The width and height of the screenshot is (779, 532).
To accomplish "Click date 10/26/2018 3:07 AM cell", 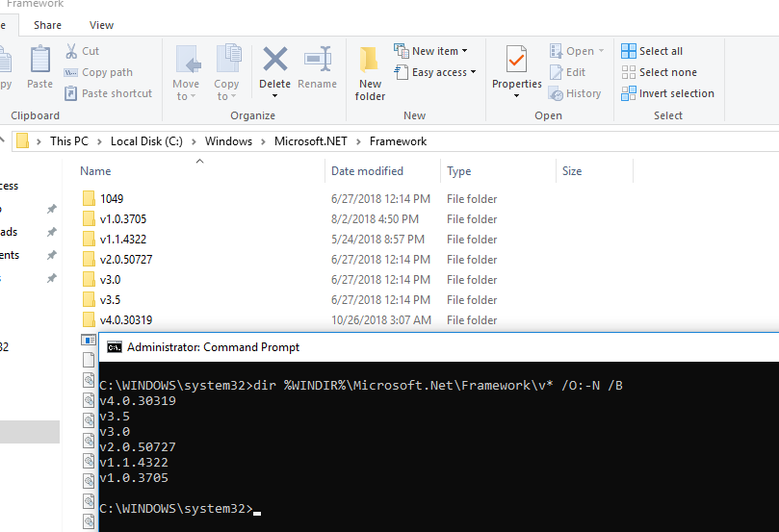I will pos(381,320).
